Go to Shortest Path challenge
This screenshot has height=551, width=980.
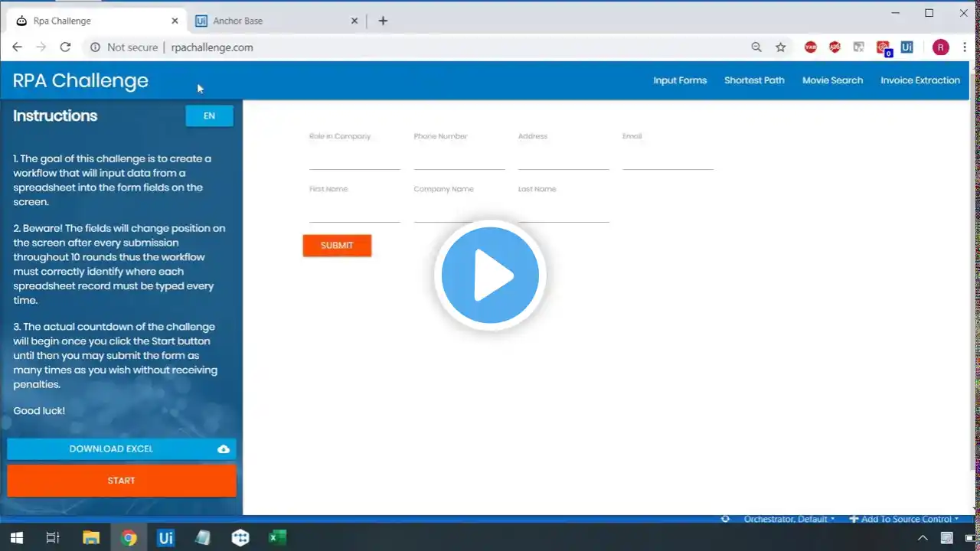[x=754, y=80]
